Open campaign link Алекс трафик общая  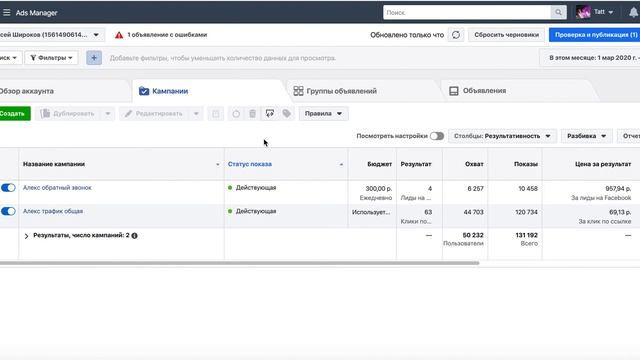click(53, 211)
